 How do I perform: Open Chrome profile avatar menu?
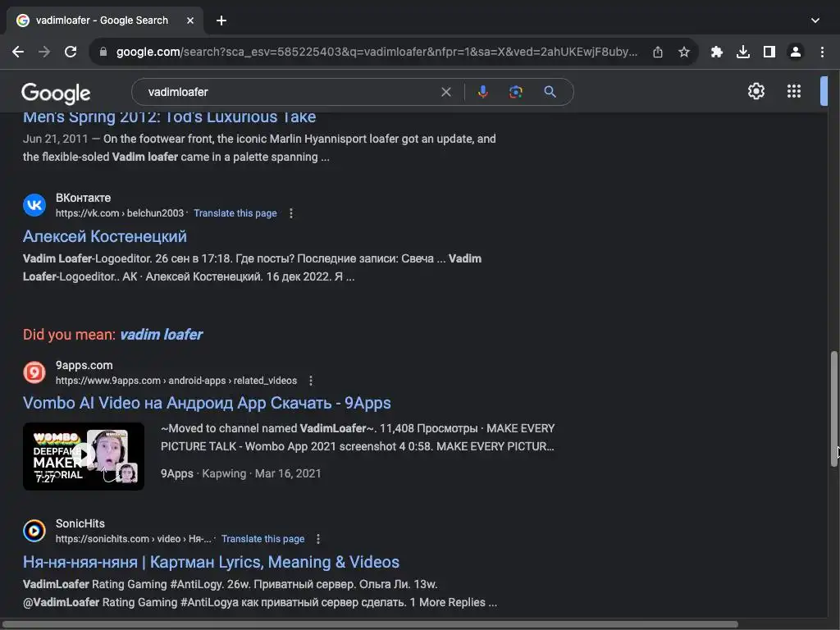796,52
